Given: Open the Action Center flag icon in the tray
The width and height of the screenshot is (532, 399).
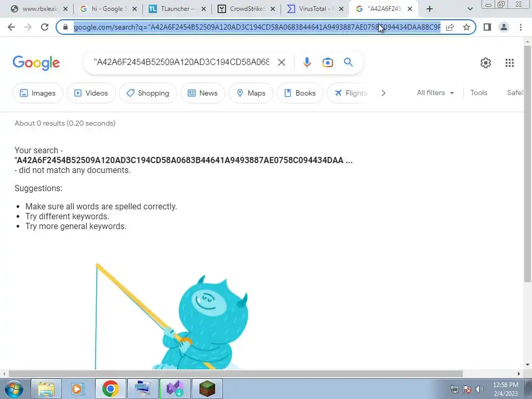Looking at the screenshot, I should [467, 389].
